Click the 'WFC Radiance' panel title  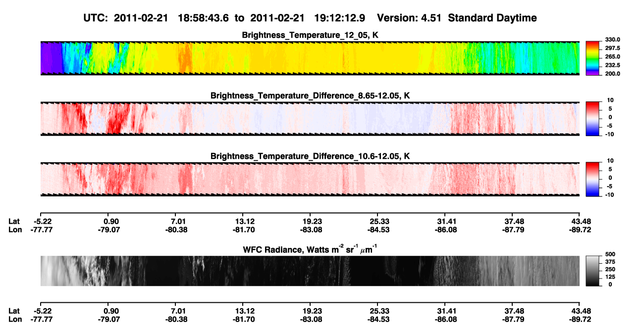(x=310, y=249)
